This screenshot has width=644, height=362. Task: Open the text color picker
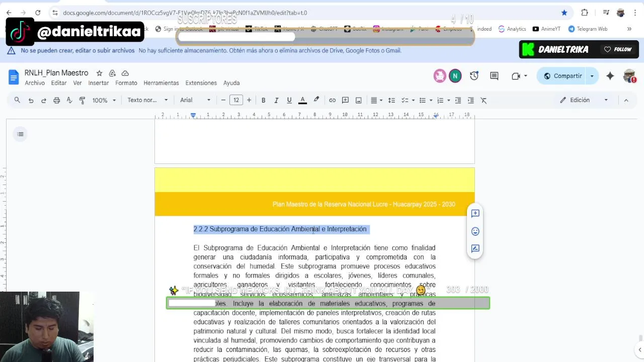click(303, 100)
